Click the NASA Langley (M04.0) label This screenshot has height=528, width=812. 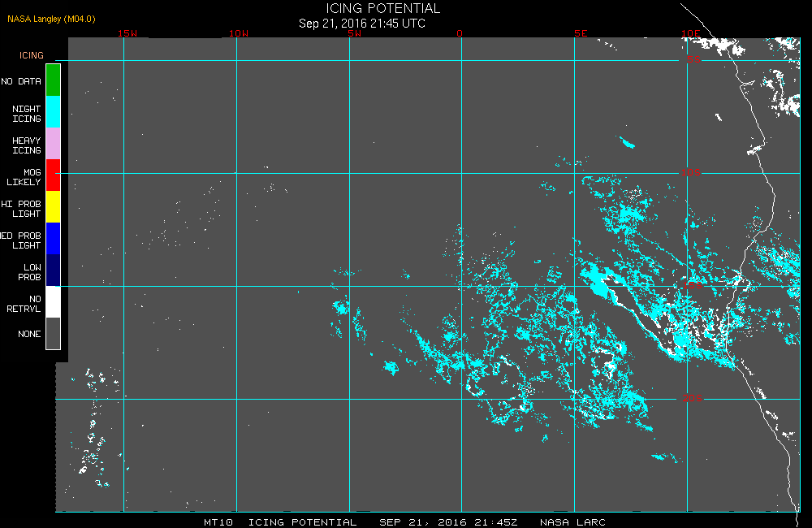point(51,19)
